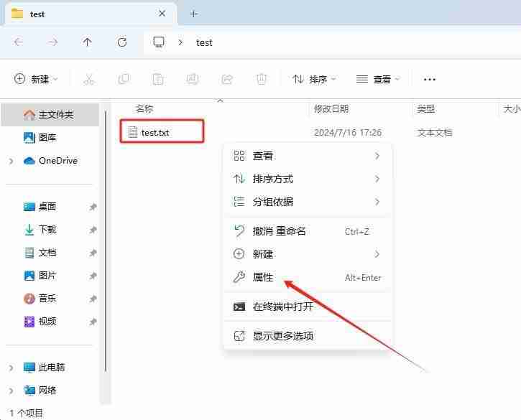This screenshot has height=420, width=521.
Task: Open OneDrive in sidebar
Action: coord(50,161)
